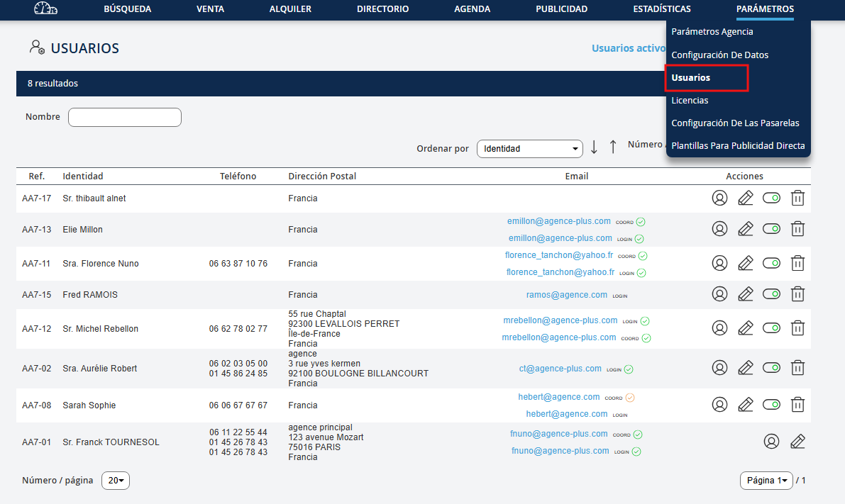Screen dimensions: 845x504
Task: Click edit pencil for Elie Millon
Action: [x=745, y=228]
